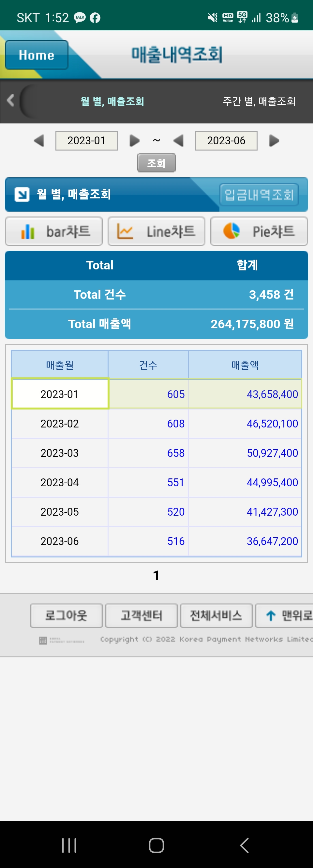Select the 2023-03 sales row cell
This screenshot has width=313, height=868.
coord(60,453)
